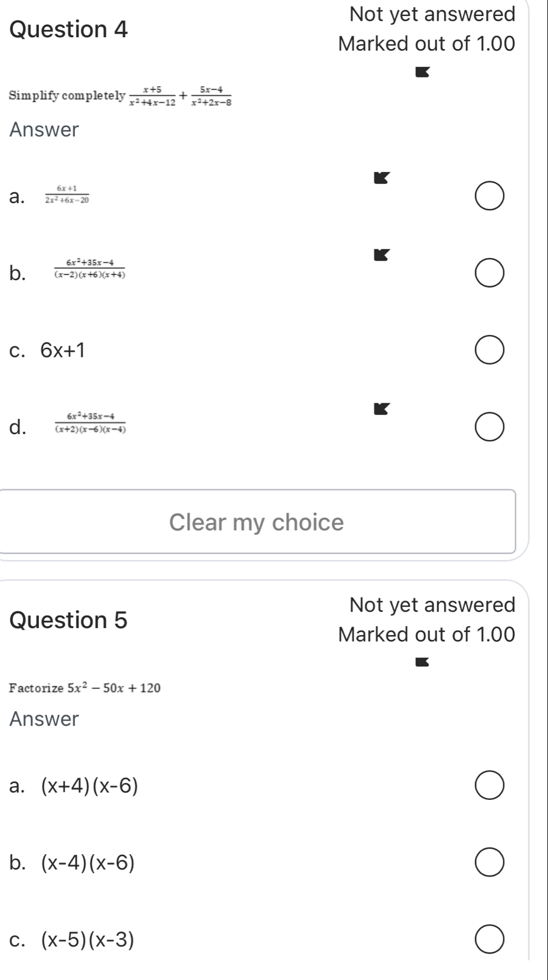Click the Clear my choice button
This screenshot has width=548, height=980.
(256, 522)
